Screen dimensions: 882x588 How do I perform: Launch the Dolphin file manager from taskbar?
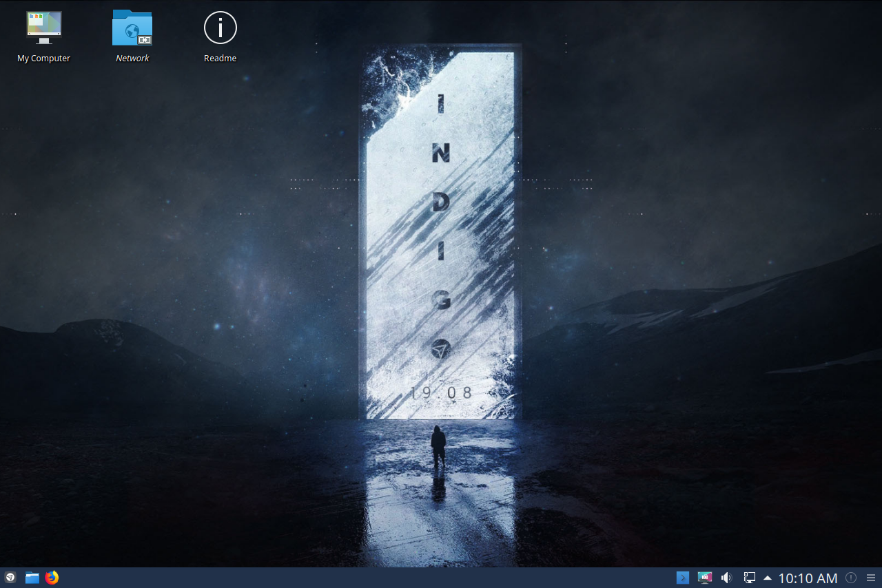click(x=32, y=578)
